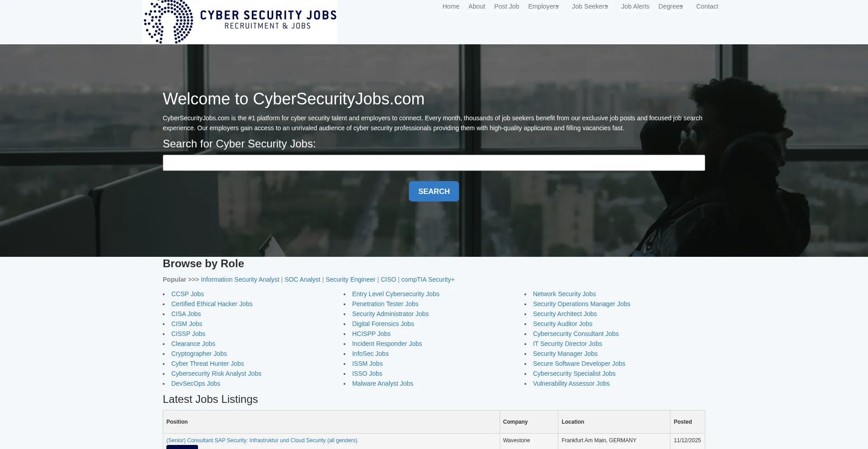Browse Digital Forensics Jobs
The width and height of the screenshot is (868, 449).
(x=383, y=324)
